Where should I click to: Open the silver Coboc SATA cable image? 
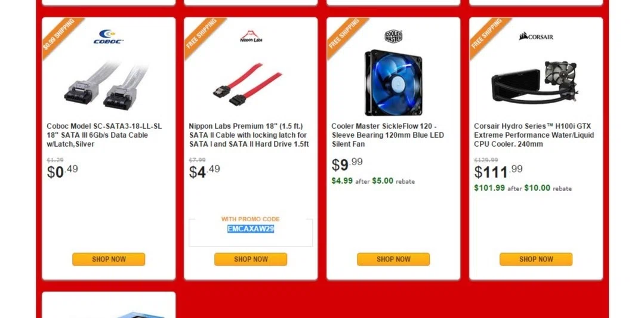[106, 85]
